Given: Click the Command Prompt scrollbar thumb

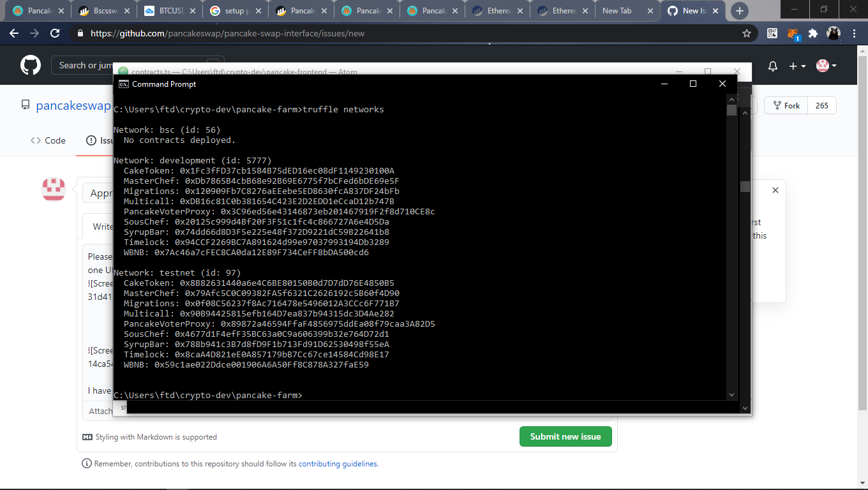Looking at the screenshot, I should click(731, 110).
